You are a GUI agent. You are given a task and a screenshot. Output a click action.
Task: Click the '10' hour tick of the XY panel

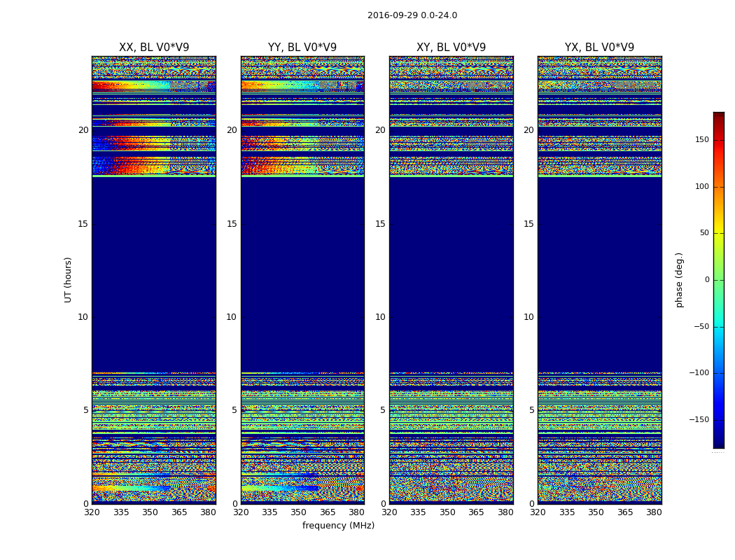click(380, 317)
